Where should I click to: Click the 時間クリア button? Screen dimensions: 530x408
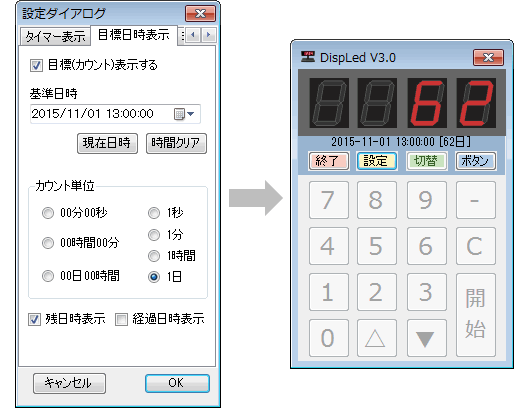coord(176,143)
